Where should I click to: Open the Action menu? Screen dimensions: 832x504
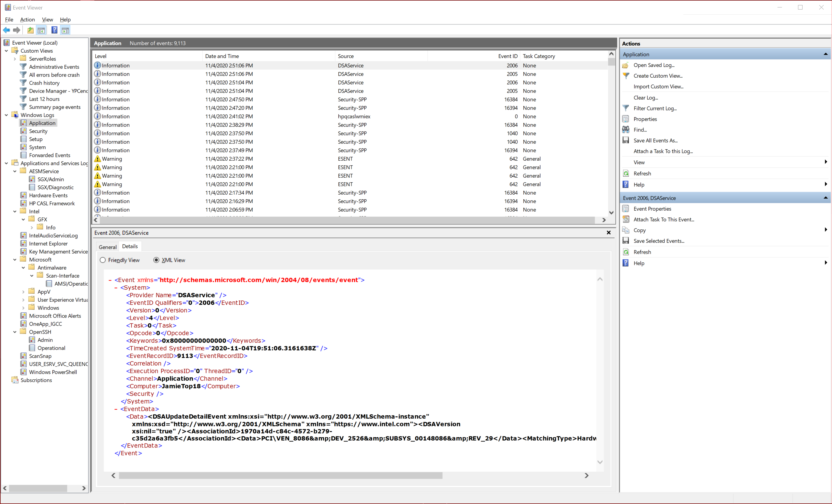pyautogui.click(x=27, y=20)
